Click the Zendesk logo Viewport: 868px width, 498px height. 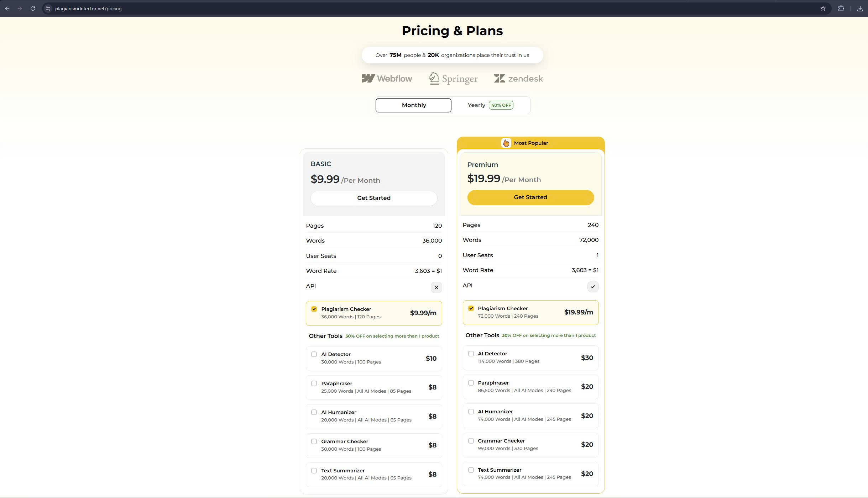point(518,79)
